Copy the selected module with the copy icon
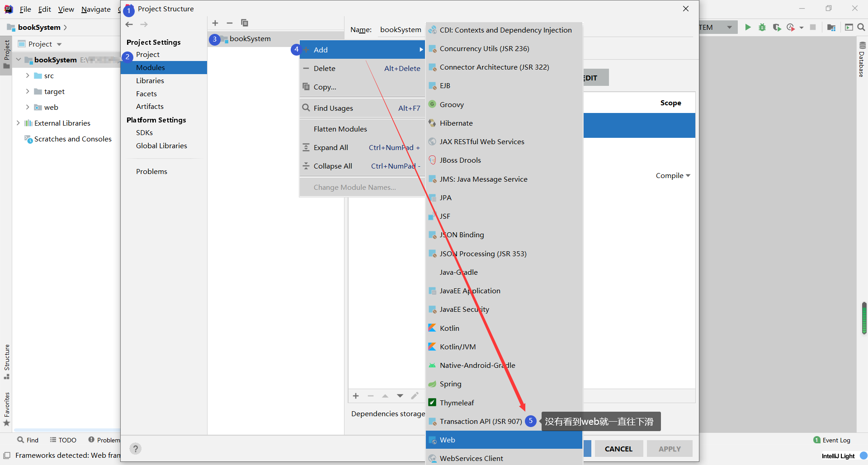 245,23
